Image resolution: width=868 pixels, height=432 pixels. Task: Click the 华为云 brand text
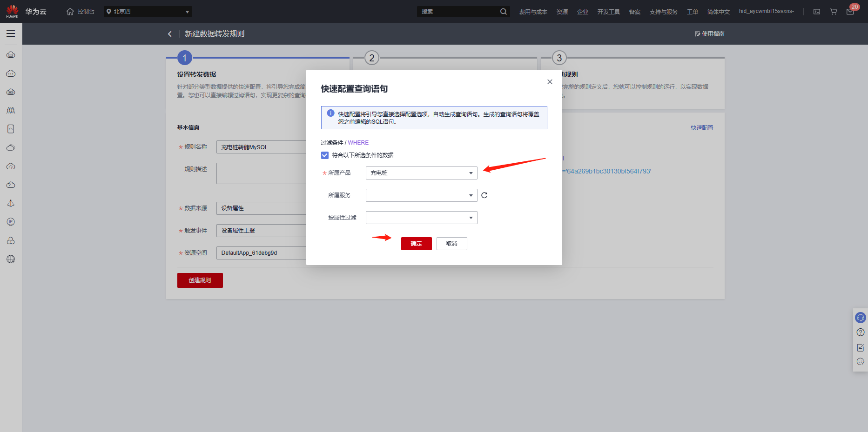coord(36,12)
